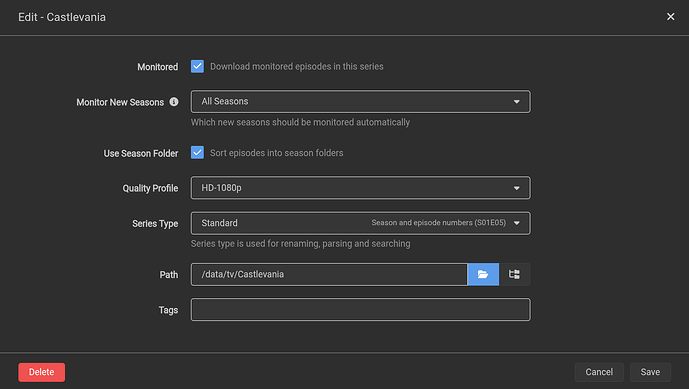Click the 'Edit - Castlevania' dialog title
689x389 pixels.
[62, 17]
